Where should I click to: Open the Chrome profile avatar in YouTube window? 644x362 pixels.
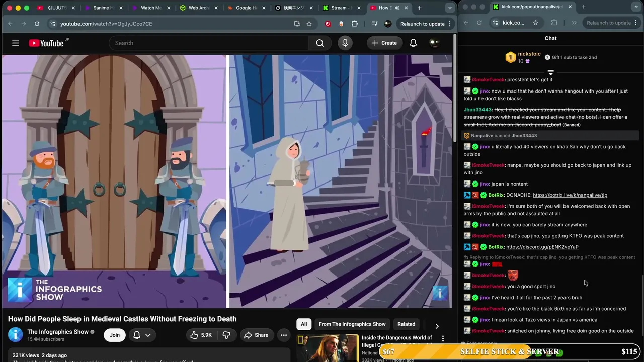point(388,24)
